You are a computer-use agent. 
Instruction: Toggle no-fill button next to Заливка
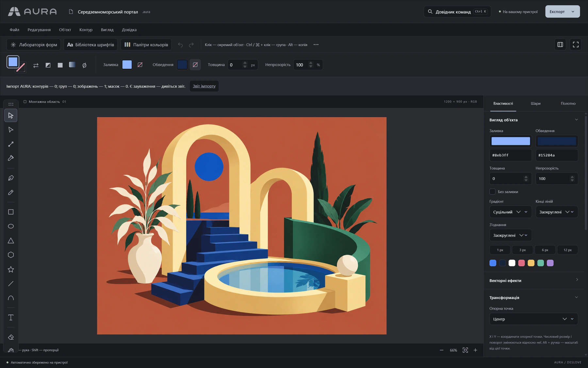140,65
